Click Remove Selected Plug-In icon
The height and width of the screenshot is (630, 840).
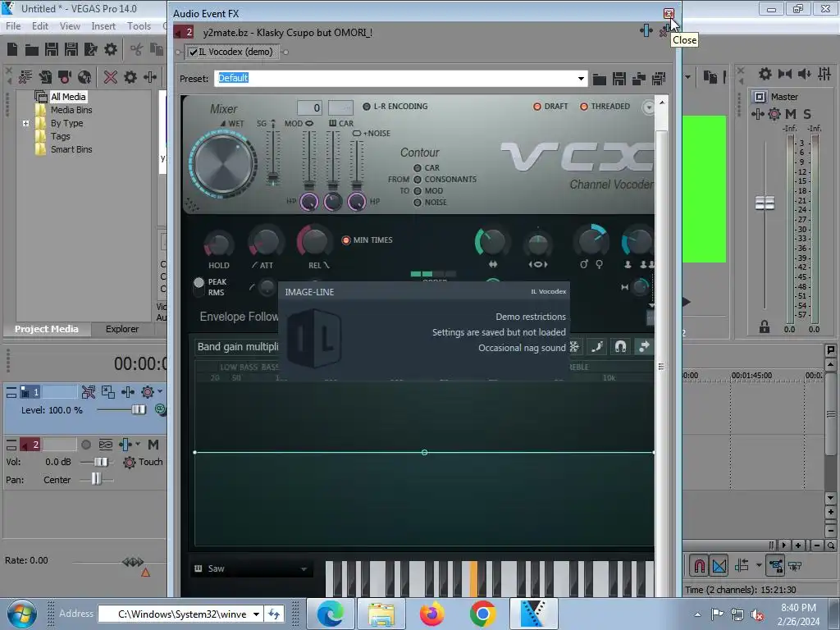coord(663,32)
